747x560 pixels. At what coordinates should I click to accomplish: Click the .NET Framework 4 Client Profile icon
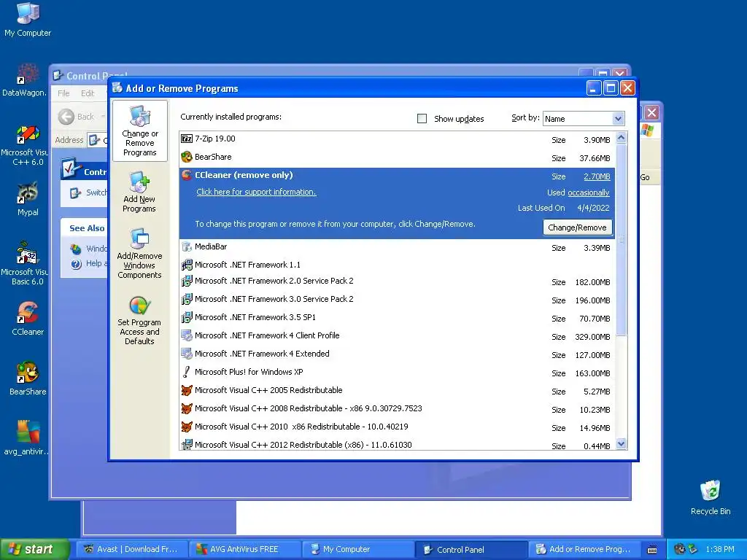coord(187,335)
